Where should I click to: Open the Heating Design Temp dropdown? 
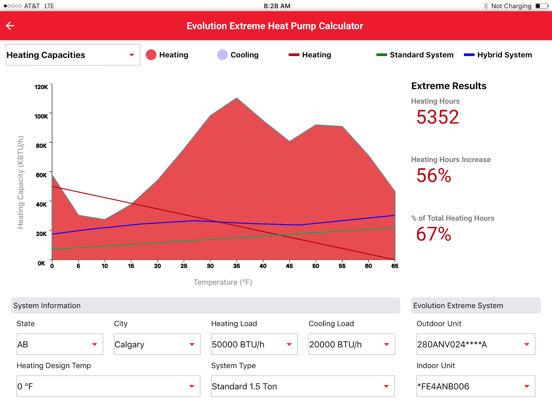[108, 386]
